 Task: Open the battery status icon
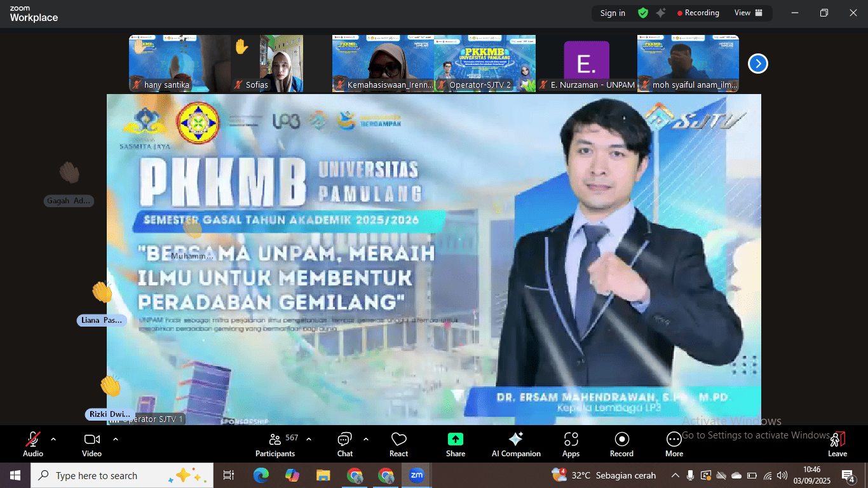pyautogui.click(x=752, y=475)
